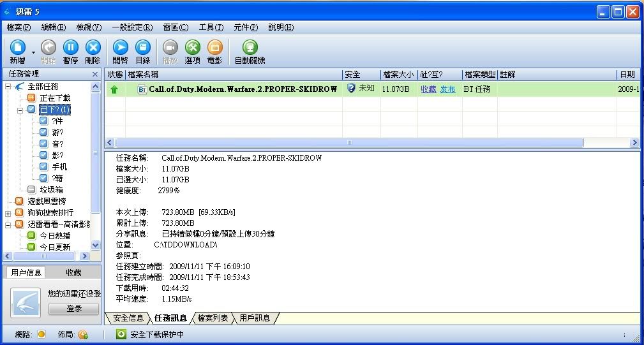Open settings with the 選項 toolbar icon
The width and height of the screenshot is (644, 345).
[192, 48]
